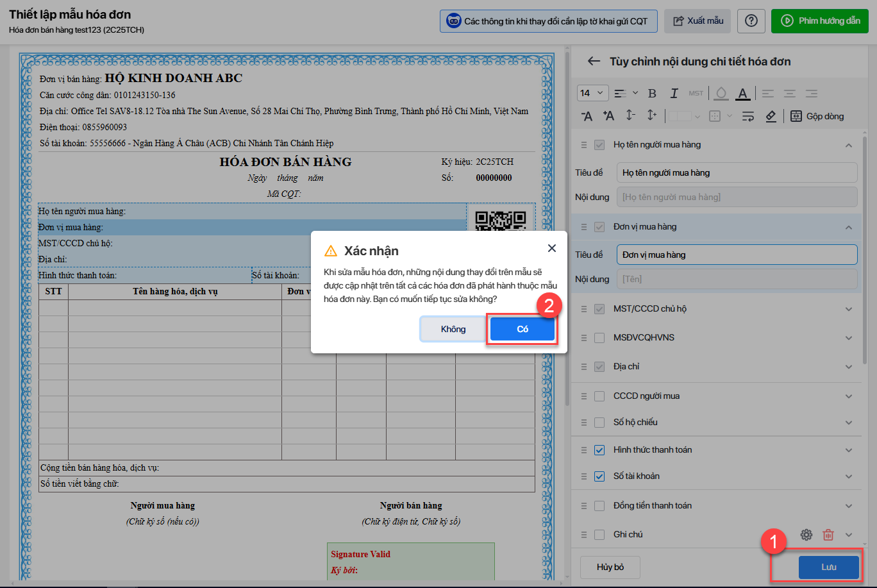Pick the text color underlined A swatch
The image size is (877, 588).
click(x=742, y=94)
